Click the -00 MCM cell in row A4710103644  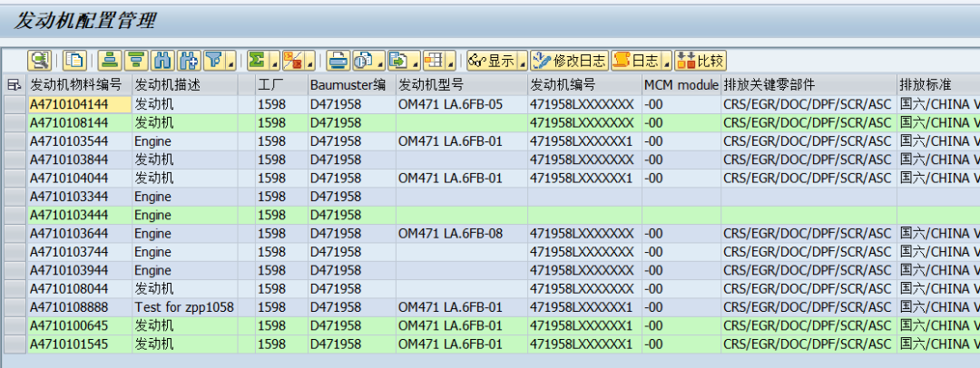(681, 234)
